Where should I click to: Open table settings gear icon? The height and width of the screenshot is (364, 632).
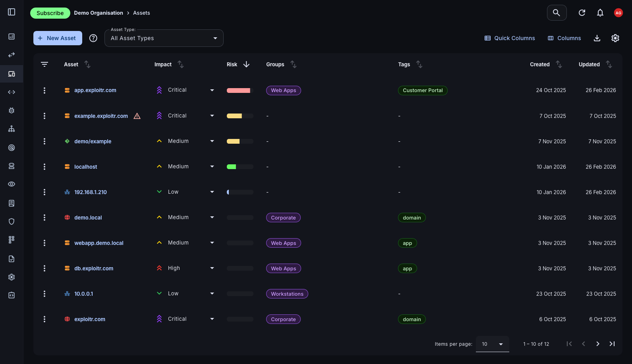coord(615,38)
